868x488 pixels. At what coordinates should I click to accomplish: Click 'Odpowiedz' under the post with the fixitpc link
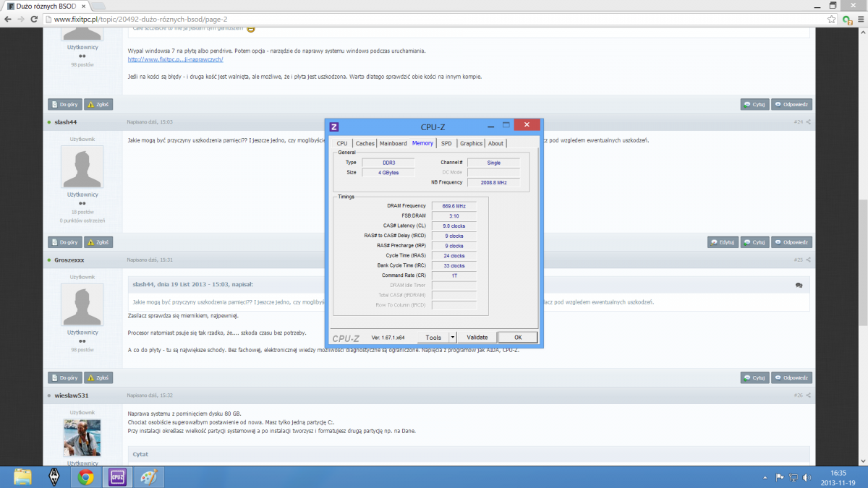pyautogui.click(x=792, y=104)
